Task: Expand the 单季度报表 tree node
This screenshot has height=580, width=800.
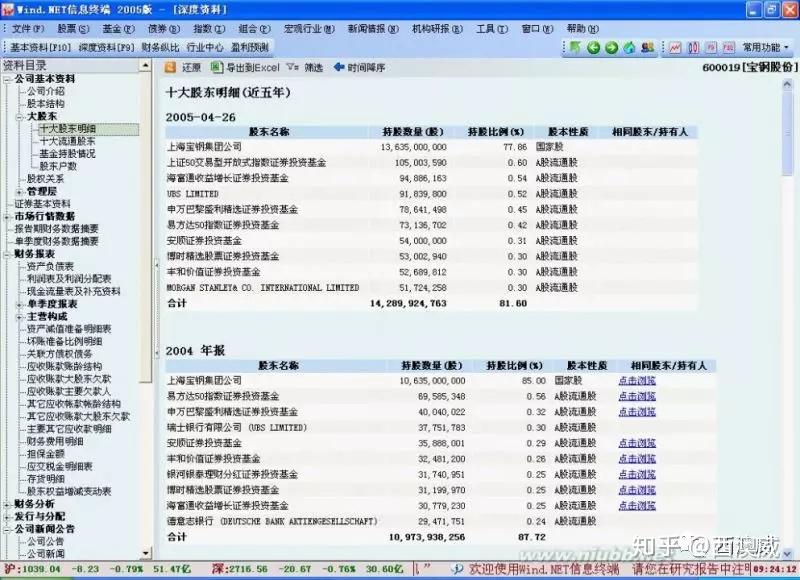Action: point(20,305)
